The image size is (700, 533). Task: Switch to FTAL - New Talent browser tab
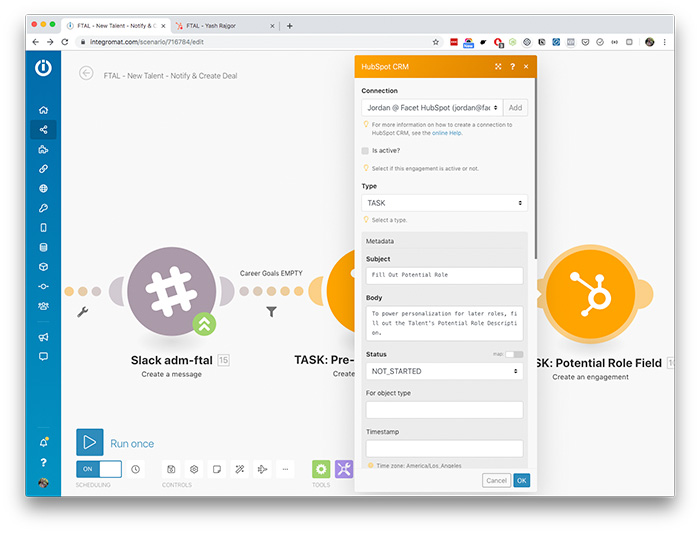(116, 26)
